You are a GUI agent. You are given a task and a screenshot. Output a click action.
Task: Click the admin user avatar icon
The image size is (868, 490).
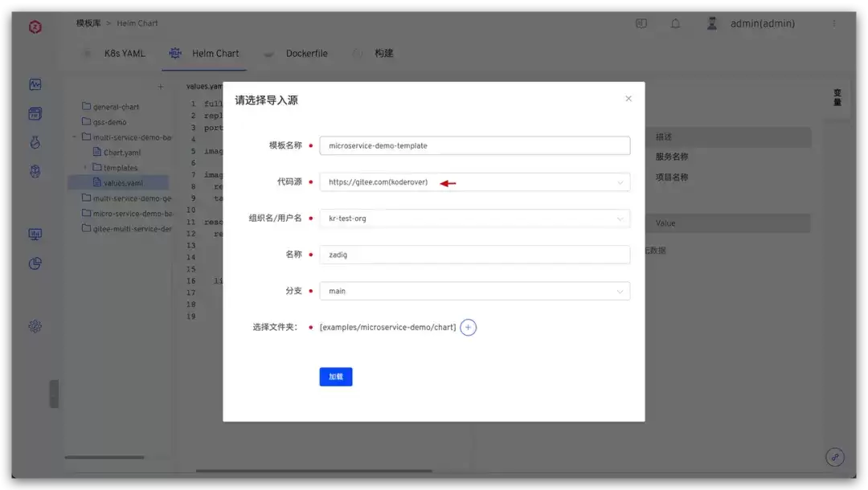click(x=712, y=23)
